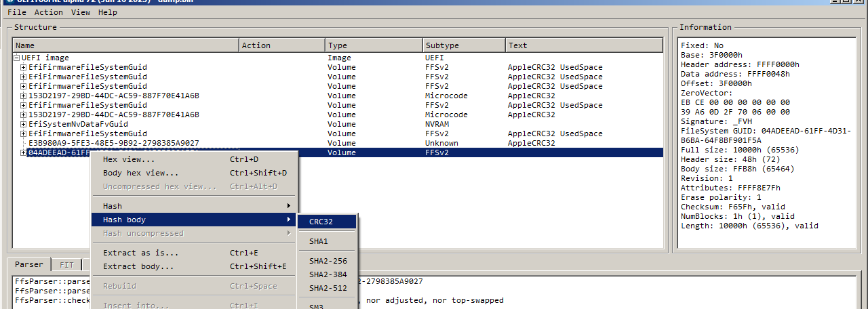Image resolution: width=868 pixels, height=309 pixels.
Task: Click 'Header address: FFFF0000h' line
Action: [x=740, y=64]
